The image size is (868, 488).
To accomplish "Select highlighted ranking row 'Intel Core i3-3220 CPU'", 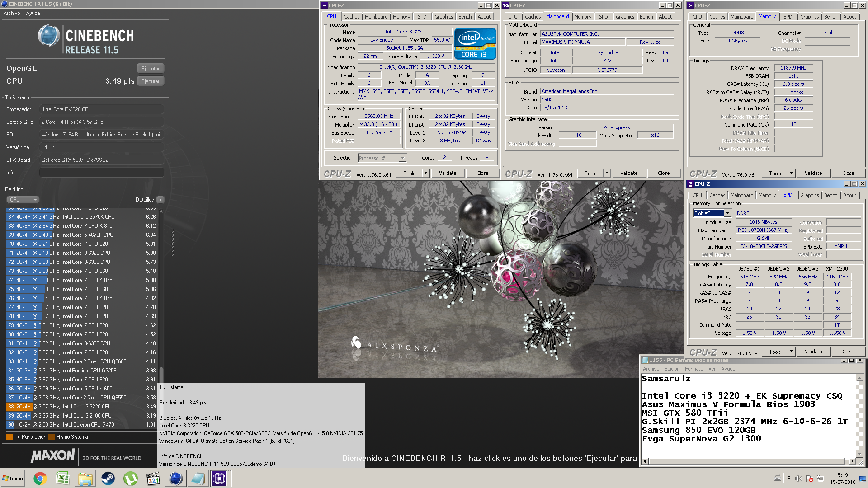I will click(x=81, y=407).
